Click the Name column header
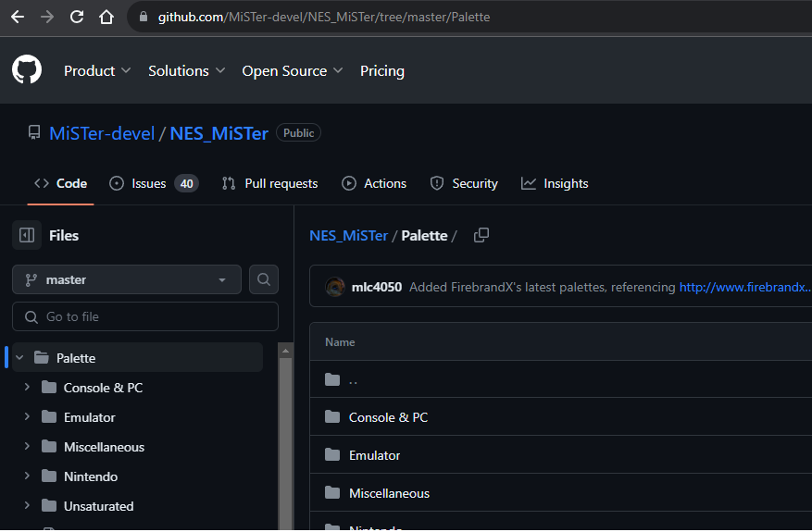Viewport: 812px width, 532px height. [x=340, y=342]
